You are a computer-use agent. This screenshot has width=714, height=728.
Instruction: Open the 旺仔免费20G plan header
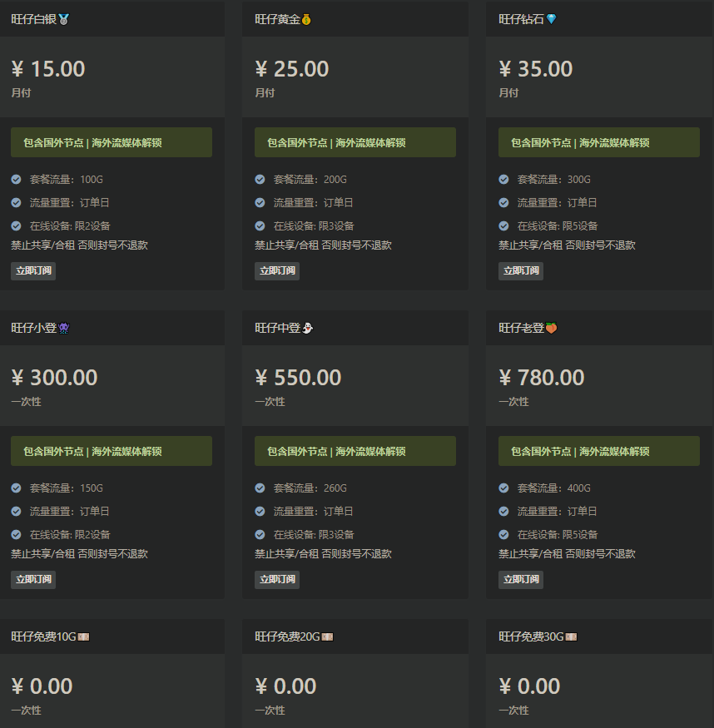point(355,636)
